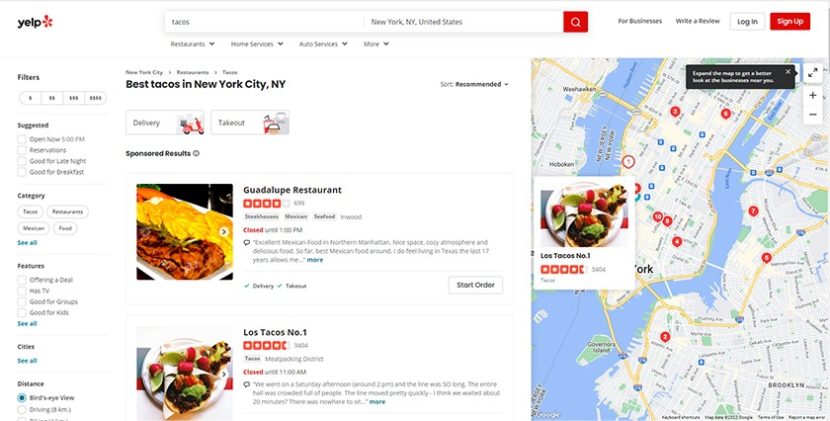Tick the Offering a Deal checkbox
830x421 pixels.
tap(22, 280)
